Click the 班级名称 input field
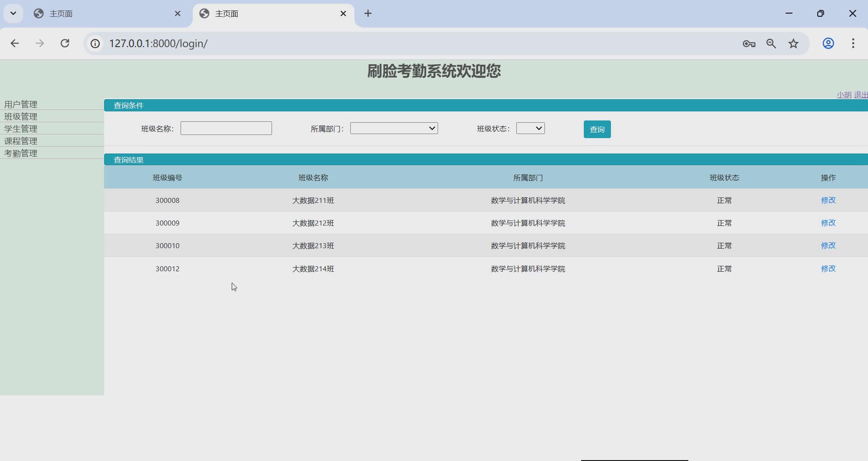The image size is (868, 461). [226, 128]
